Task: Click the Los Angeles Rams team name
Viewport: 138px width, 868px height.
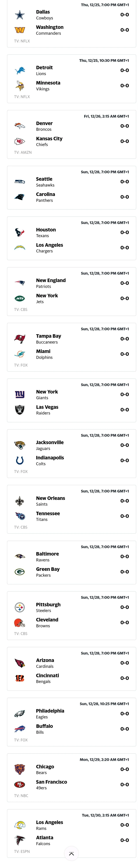Action: pyautogui.click(x=49, y=825)
